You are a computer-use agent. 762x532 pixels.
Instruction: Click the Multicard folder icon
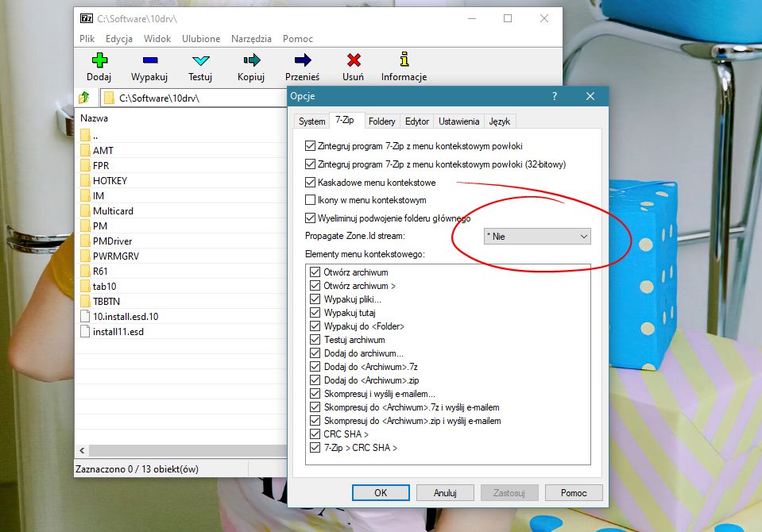click(85, 210)
